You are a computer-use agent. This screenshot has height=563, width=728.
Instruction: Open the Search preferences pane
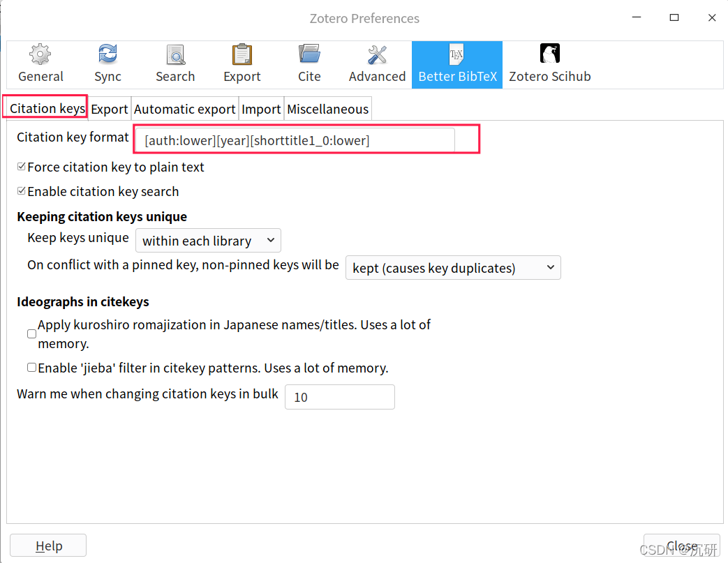[x=175, y=64]
